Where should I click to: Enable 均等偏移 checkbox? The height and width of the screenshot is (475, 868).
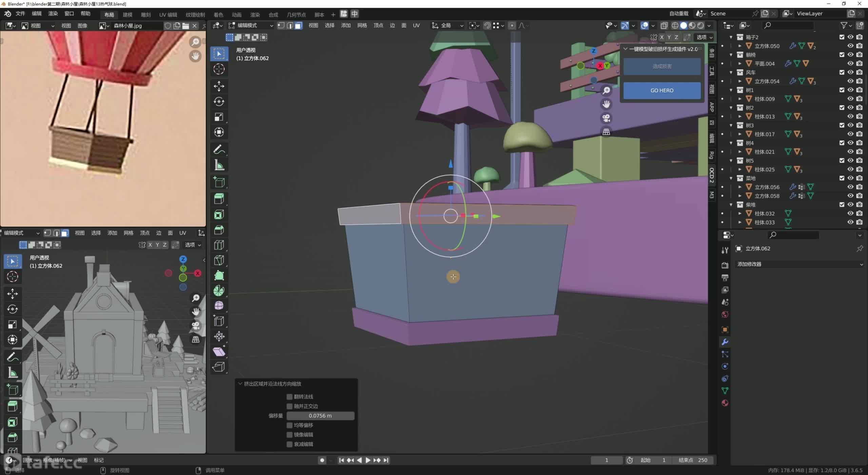pyautogui.click(x=290, y=425)
